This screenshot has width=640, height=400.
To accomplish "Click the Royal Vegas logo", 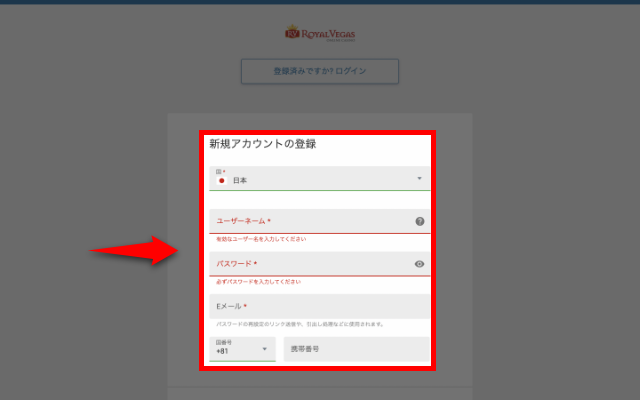I will (320, 34).
